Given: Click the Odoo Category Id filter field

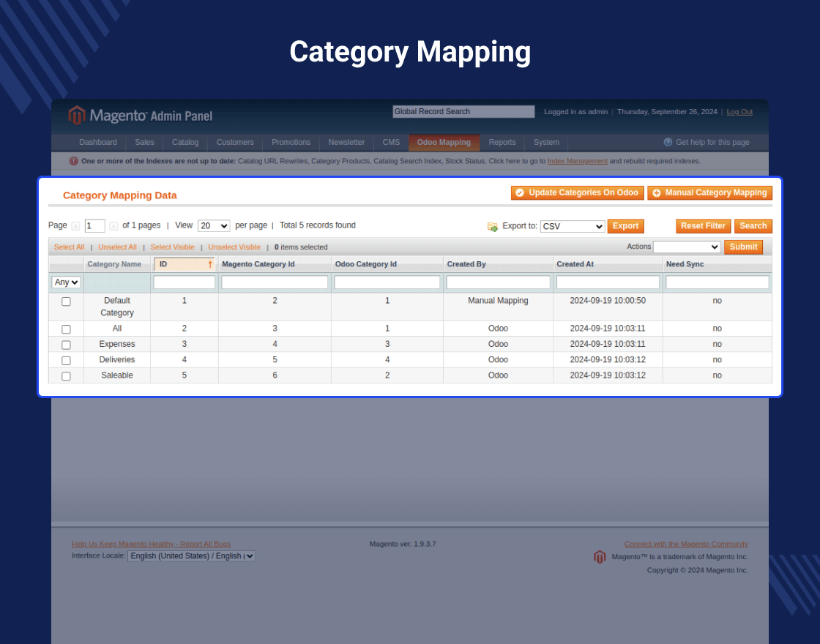Looking at the screenshot, I should click(387, 282).
